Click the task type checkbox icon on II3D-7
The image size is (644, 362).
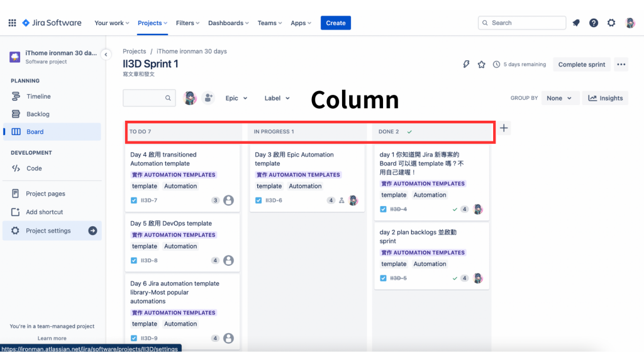[134, 200]
